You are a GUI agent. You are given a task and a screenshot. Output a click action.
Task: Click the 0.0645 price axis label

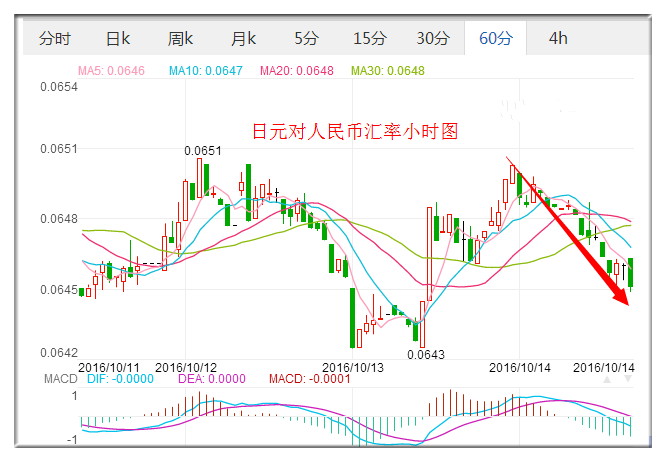pos(59,290)
